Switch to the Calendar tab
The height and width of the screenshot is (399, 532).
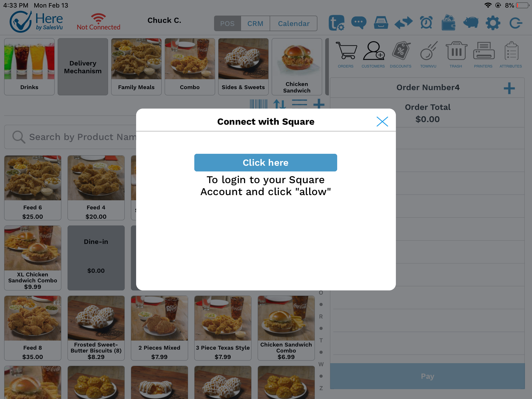pyautogui.click(x=293, y=23)
